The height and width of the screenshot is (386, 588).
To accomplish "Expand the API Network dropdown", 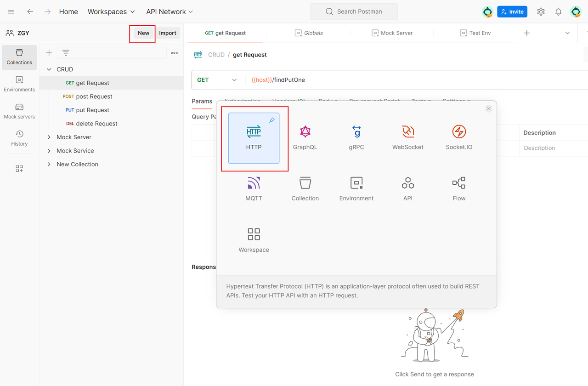I will (x=170, y=11).
